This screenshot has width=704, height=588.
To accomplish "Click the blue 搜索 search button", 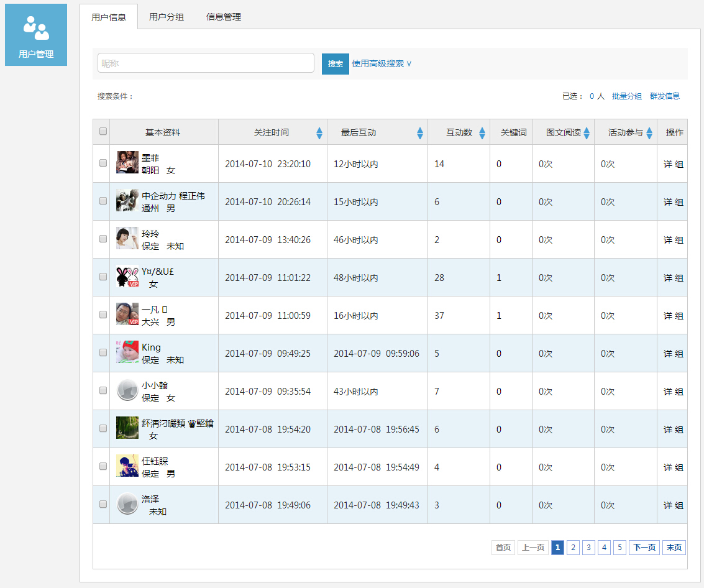I will (336, 64).
